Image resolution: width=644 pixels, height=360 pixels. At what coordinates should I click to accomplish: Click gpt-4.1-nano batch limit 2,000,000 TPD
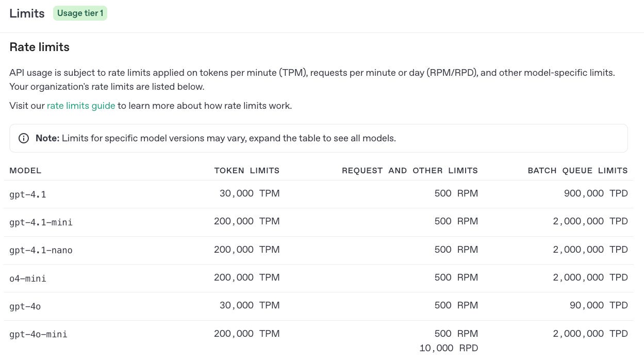click(x=590, y=250)
